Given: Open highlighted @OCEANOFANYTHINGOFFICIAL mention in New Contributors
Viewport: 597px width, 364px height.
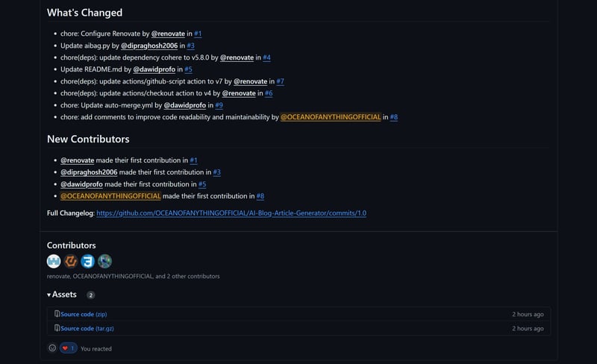Looking at the screenshot, I should (110, 196).
